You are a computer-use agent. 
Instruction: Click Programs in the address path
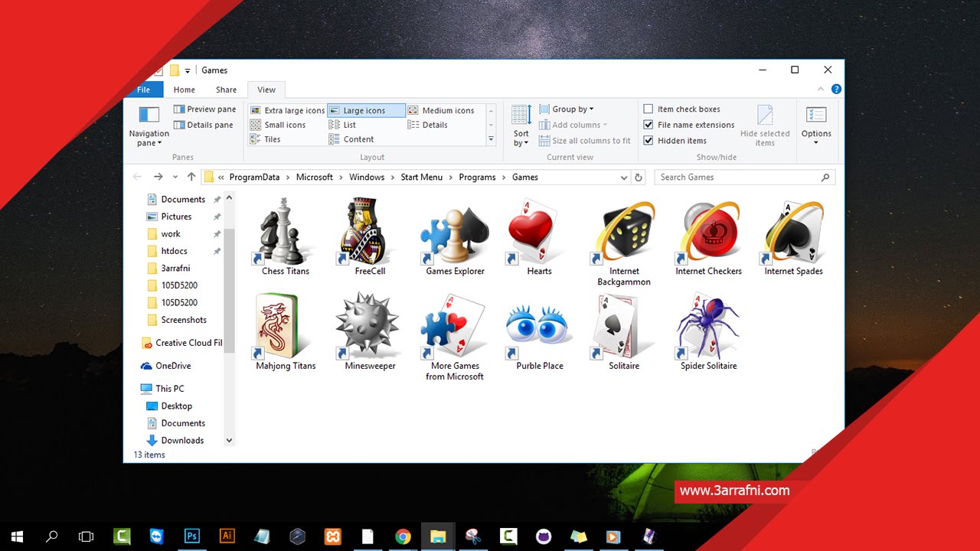(477, 177)
